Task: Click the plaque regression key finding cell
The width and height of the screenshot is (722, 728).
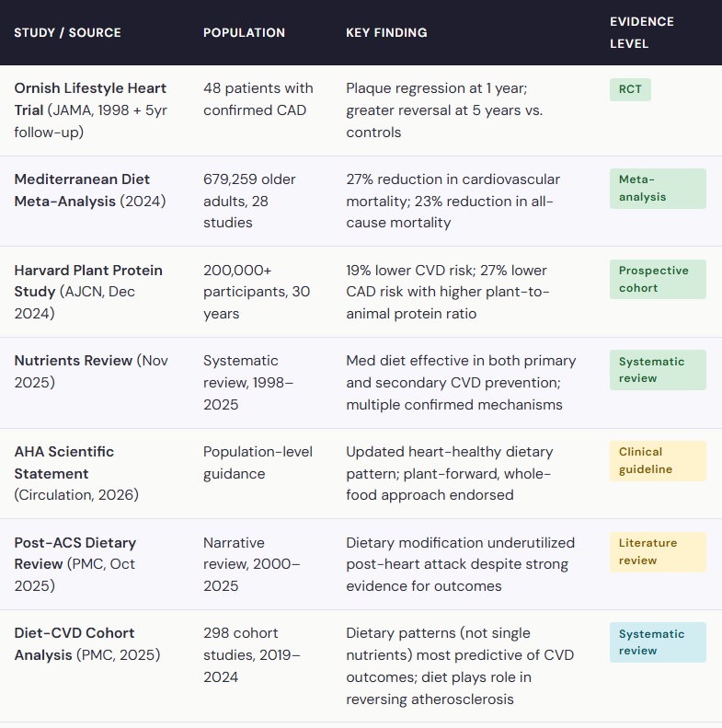Action: coord(444,110)
